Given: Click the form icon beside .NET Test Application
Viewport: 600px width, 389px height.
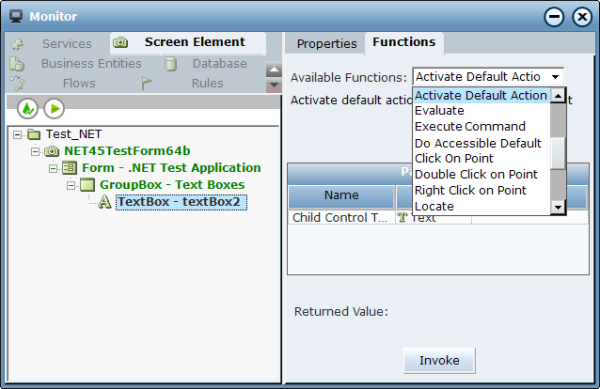Looking at the screenshot, I should click(70, 168).
